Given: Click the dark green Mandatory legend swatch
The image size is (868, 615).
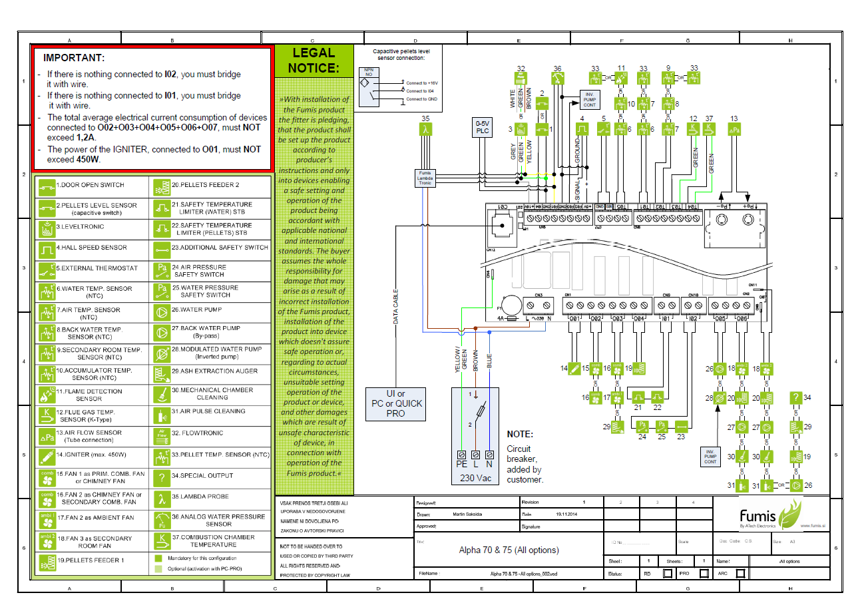Looking at the screenshot, I should coord(158,558).
